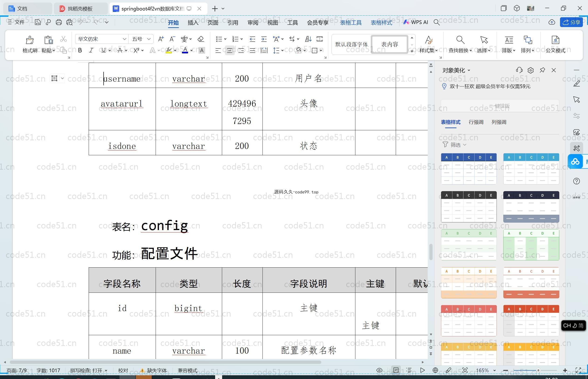Click the pencil edit icon in right sidebar
The height and width of the screenshot is (379, 588).
coord(576,83)
